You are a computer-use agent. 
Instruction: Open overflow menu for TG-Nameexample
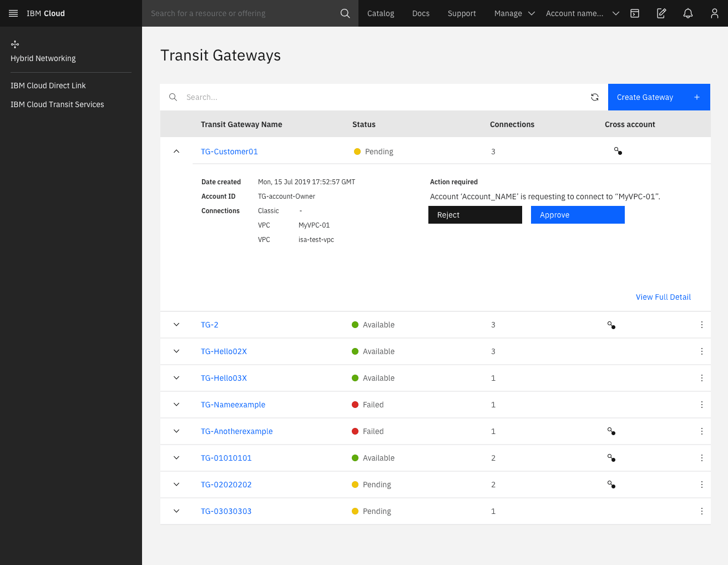point(702,405)
